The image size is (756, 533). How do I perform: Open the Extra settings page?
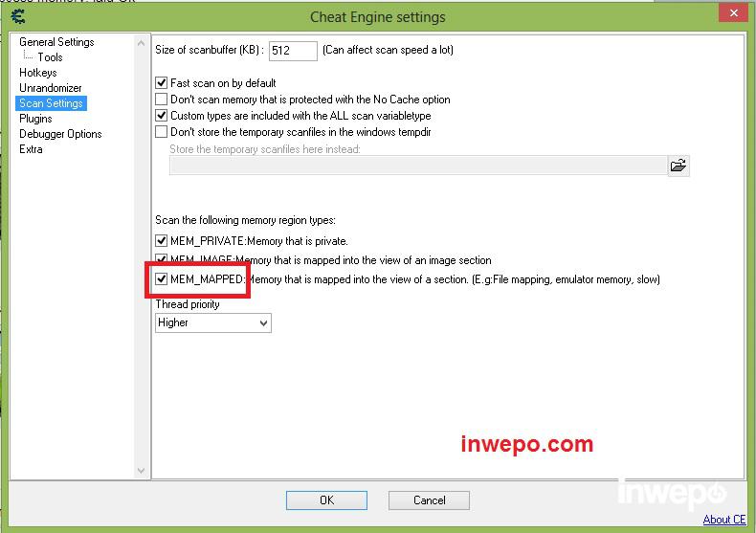click(31, 149)
